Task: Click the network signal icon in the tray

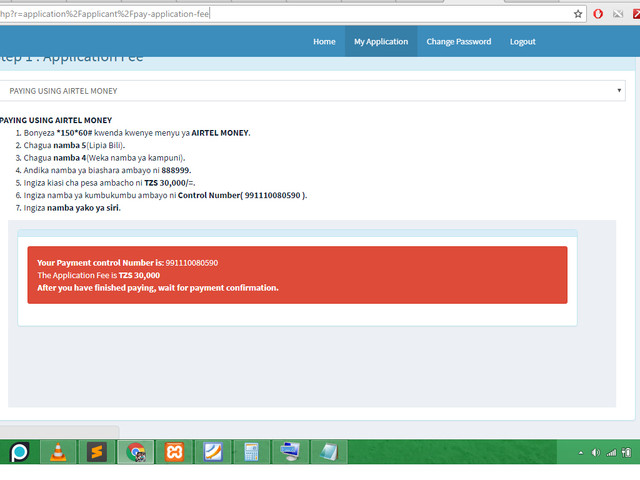Action: (x=610, y=453)
